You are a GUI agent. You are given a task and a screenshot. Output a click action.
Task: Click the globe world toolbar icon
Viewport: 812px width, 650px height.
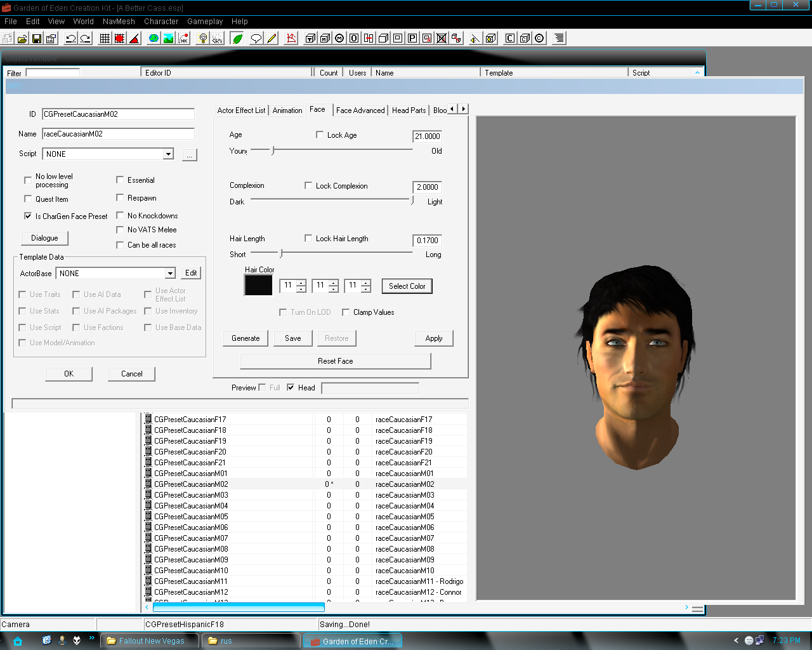tap(154, 39)
